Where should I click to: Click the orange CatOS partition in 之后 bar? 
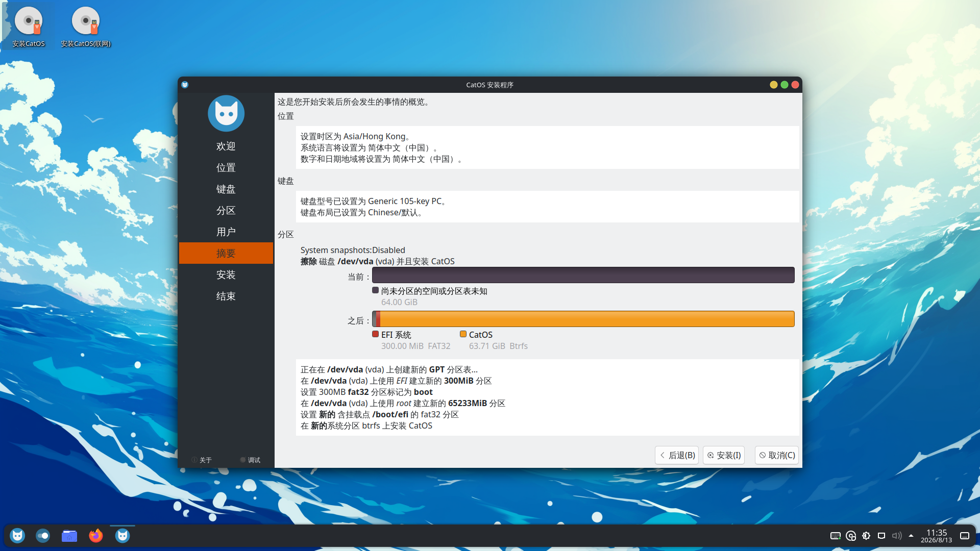587,319
